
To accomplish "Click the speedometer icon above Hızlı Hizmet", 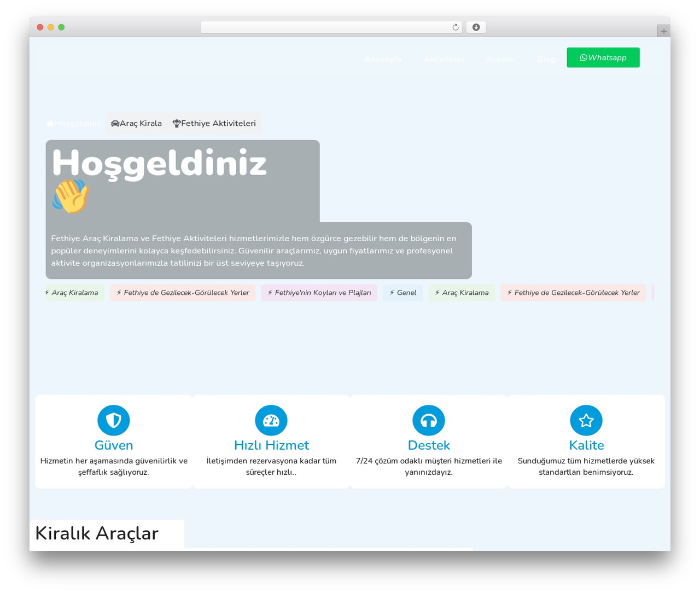I will coord(271,420).
